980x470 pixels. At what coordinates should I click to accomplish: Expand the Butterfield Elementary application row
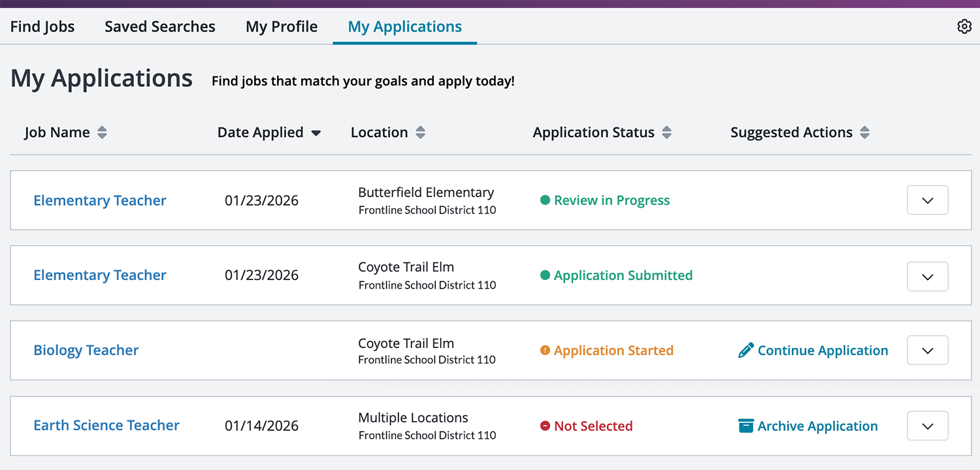click(927, 200)
